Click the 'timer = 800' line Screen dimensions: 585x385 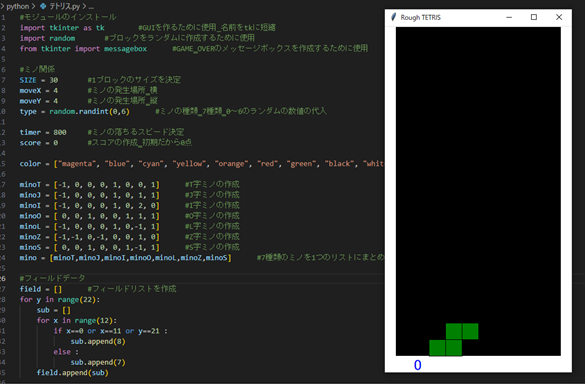click(x=43, y=132)
